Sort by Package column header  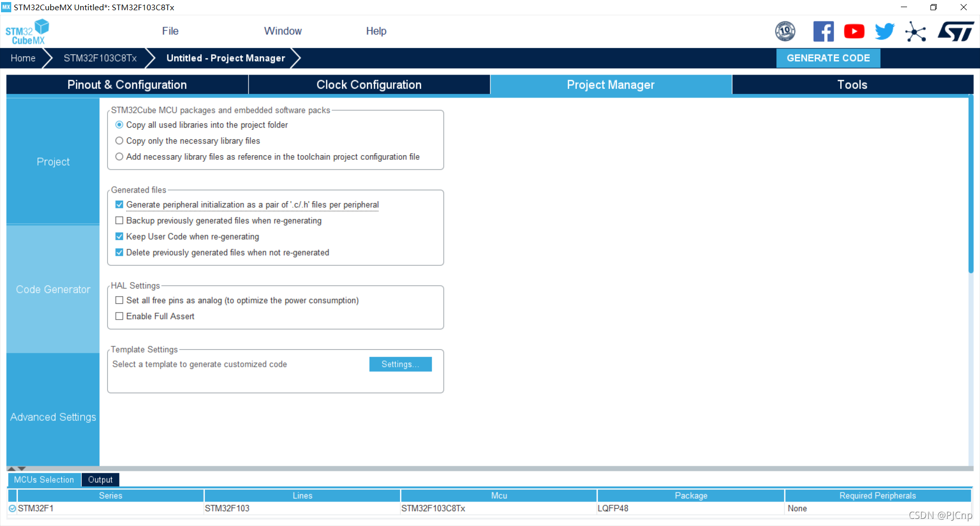coord(691,495)
